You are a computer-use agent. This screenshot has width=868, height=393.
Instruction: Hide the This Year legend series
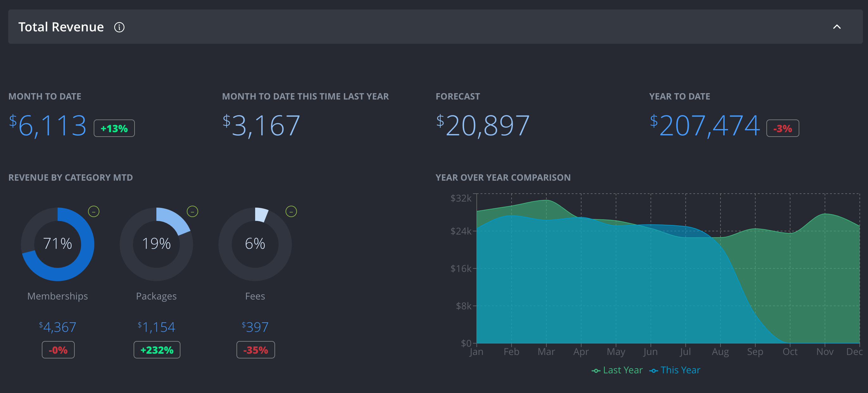click(675, 370)
